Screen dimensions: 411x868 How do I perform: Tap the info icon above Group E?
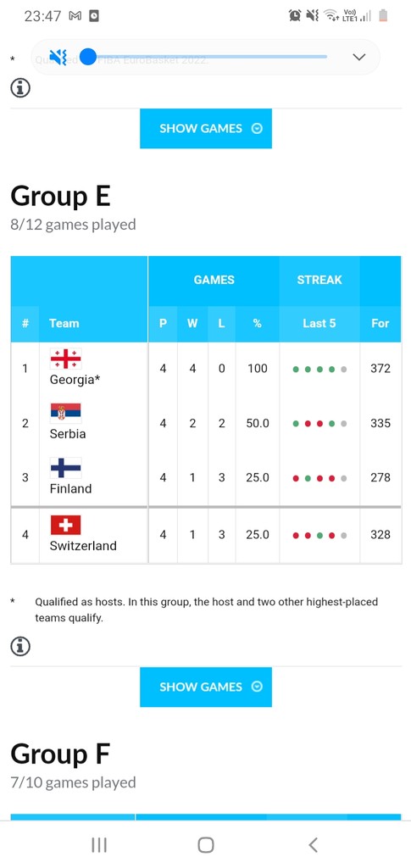(20, 87)
